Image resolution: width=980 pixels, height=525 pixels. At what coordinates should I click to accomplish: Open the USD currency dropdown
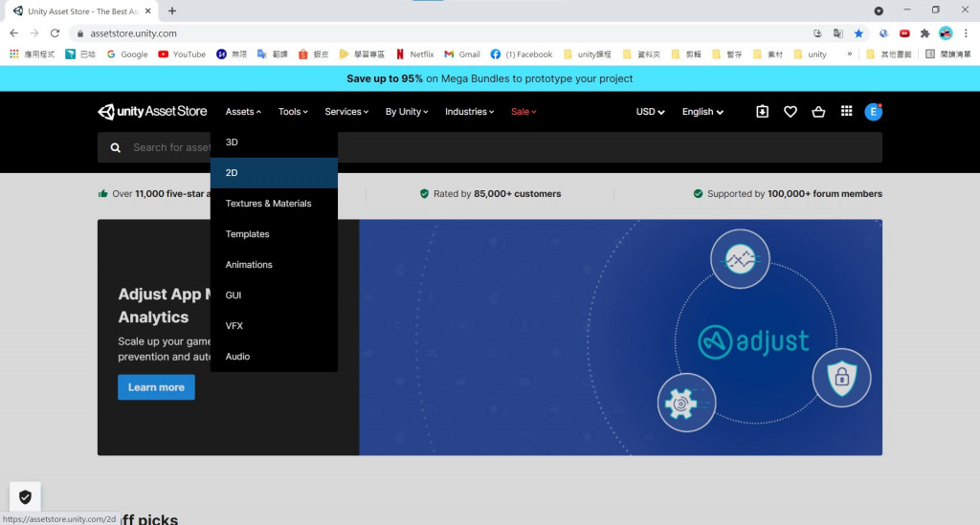point(650,112)
